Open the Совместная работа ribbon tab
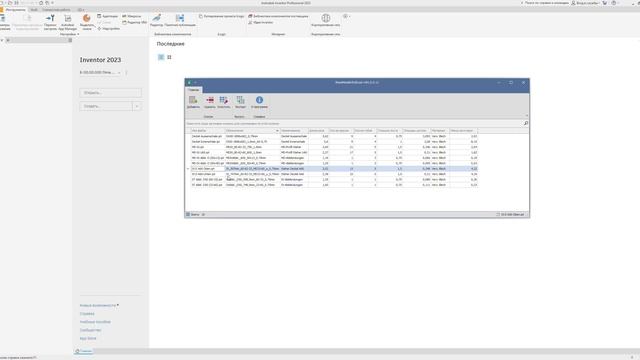 coord(56,9)
